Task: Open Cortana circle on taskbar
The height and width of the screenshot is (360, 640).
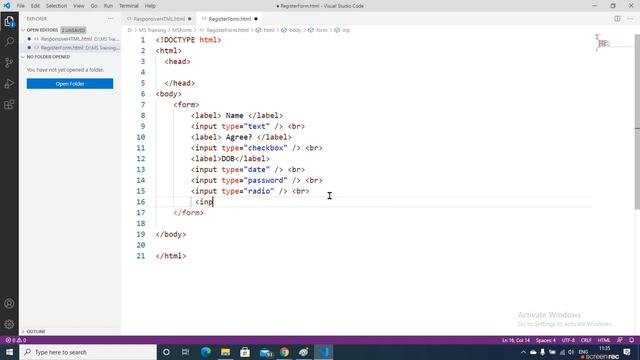Action: [x=166, y=352]
